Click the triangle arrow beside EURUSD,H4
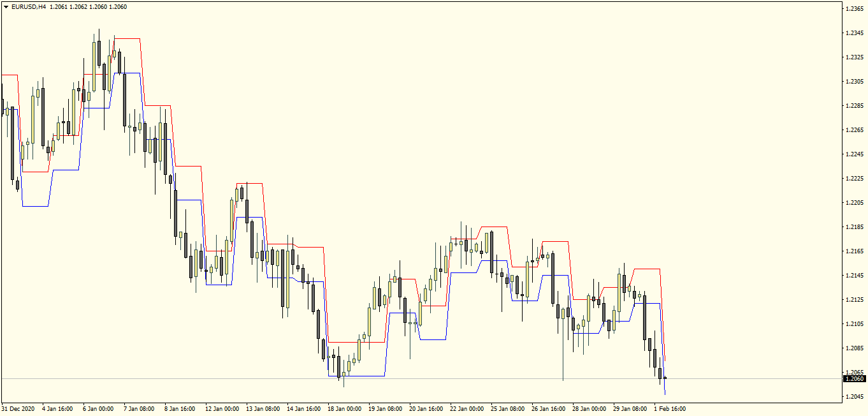 [x=6, y=7]
